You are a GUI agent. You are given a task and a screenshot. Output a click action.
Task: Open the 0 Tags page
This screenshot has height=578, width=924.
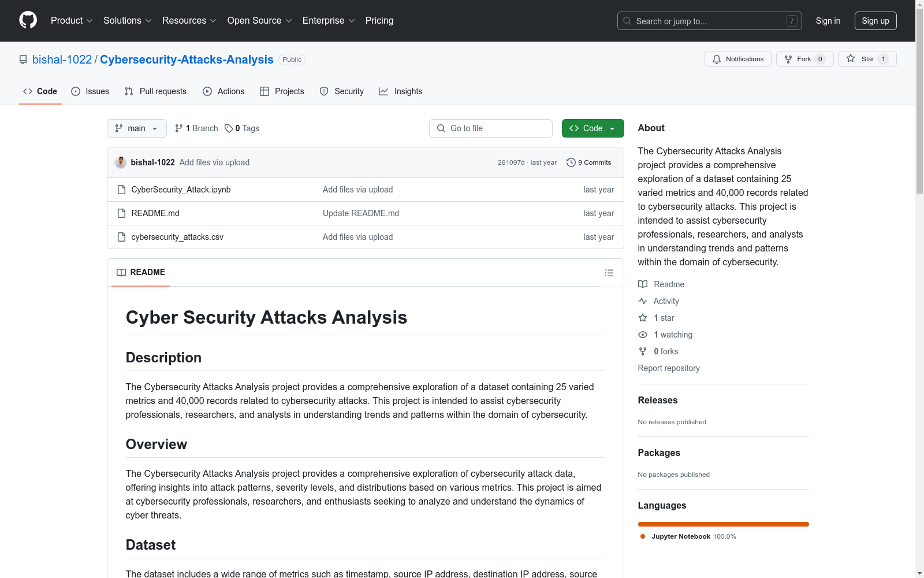[242, 128]
